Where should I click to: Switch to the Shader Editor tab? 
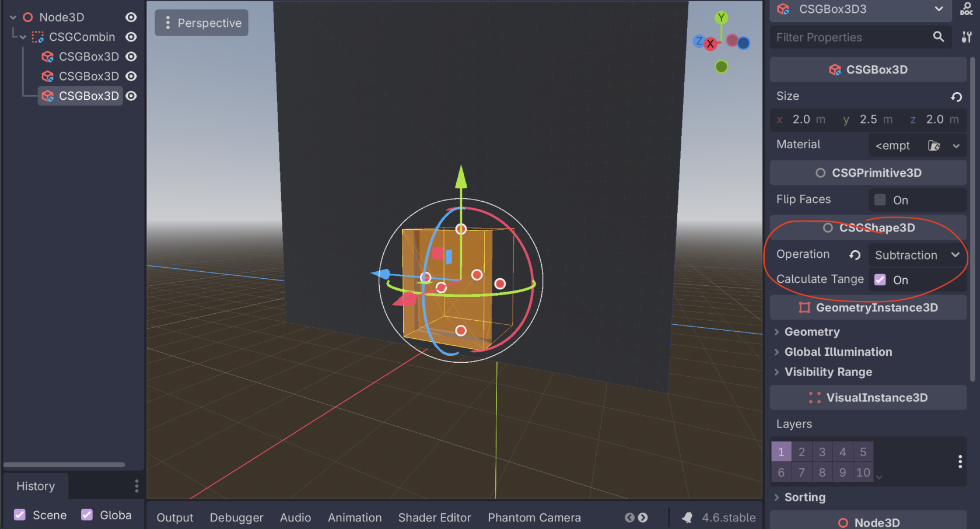pos(435,517)
